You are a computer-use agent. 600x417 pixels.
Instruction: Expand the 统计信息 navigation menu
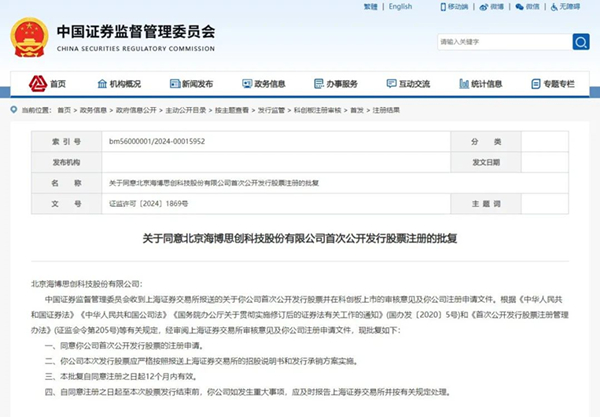[x=480, y=84]
